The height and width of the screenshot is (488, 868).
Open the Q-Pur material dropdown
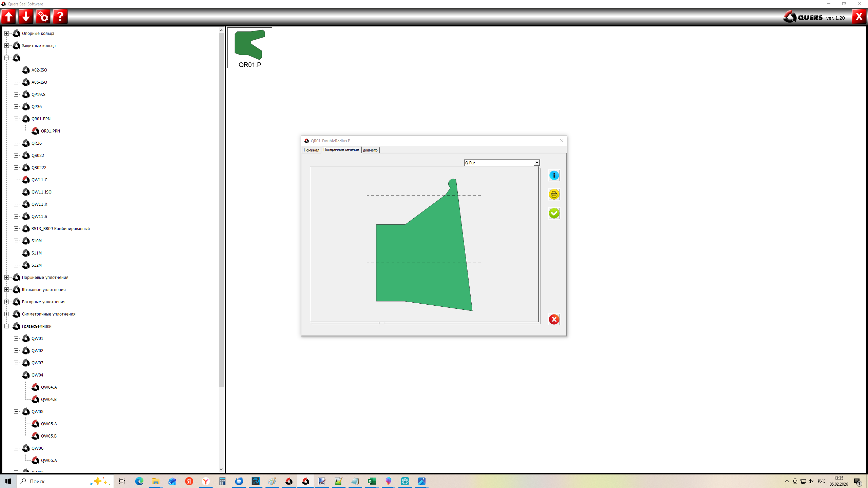(x=536, y=163)
